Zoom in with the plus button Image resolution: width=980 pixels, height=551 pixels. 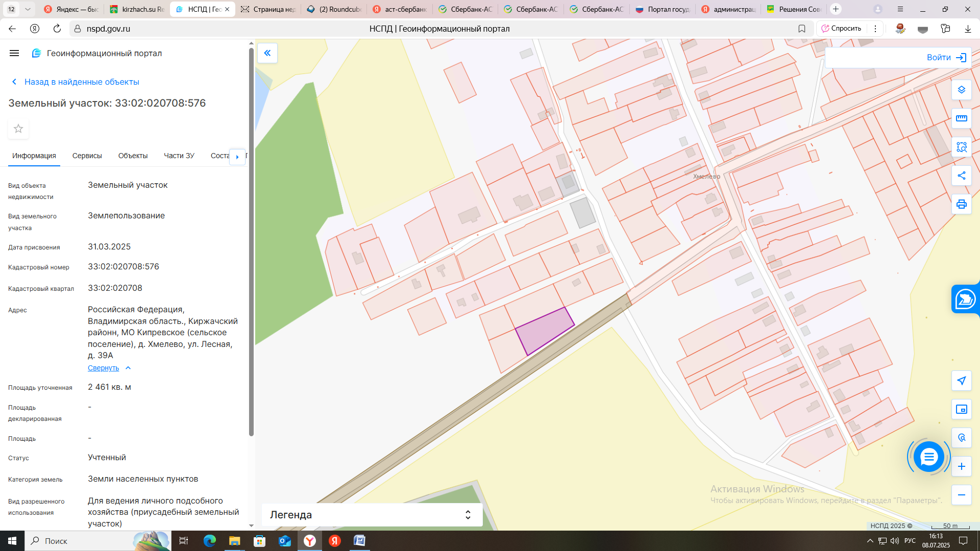click(x=961, y=466)
